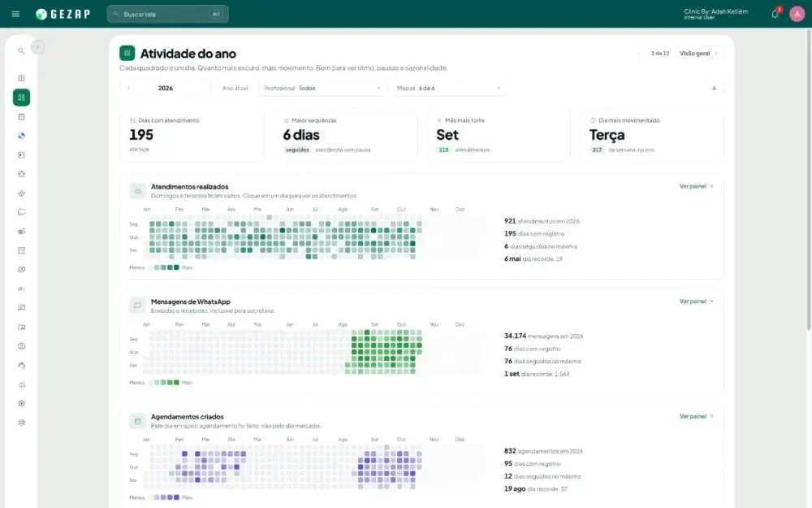Open the chat message icon in sidebar
812x508 pixels.
[21, 307]
